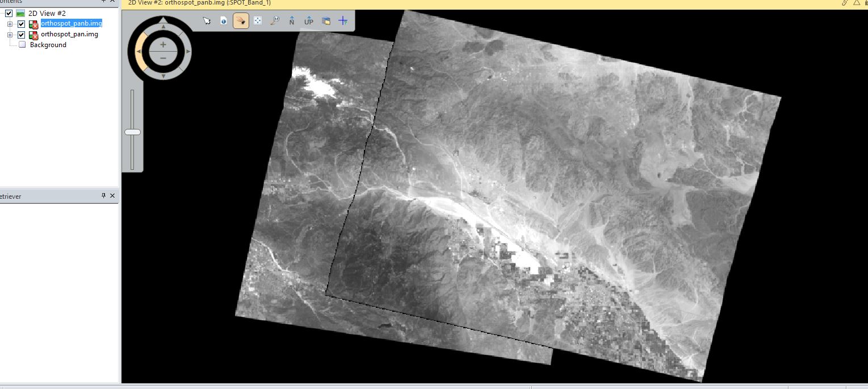Click the Inquire crosshair icon

coord(342,20)
